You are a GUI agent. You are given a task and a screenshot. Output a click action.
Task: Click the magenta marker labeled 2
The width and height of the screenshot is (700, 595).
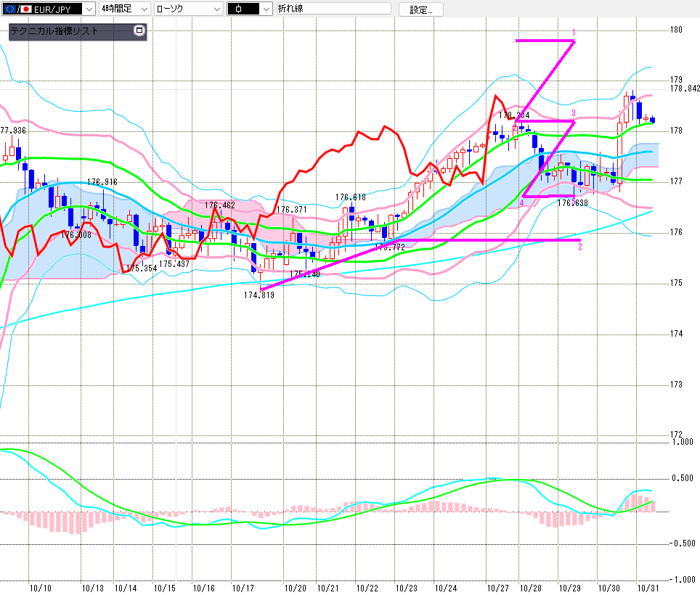coord(579,247)
